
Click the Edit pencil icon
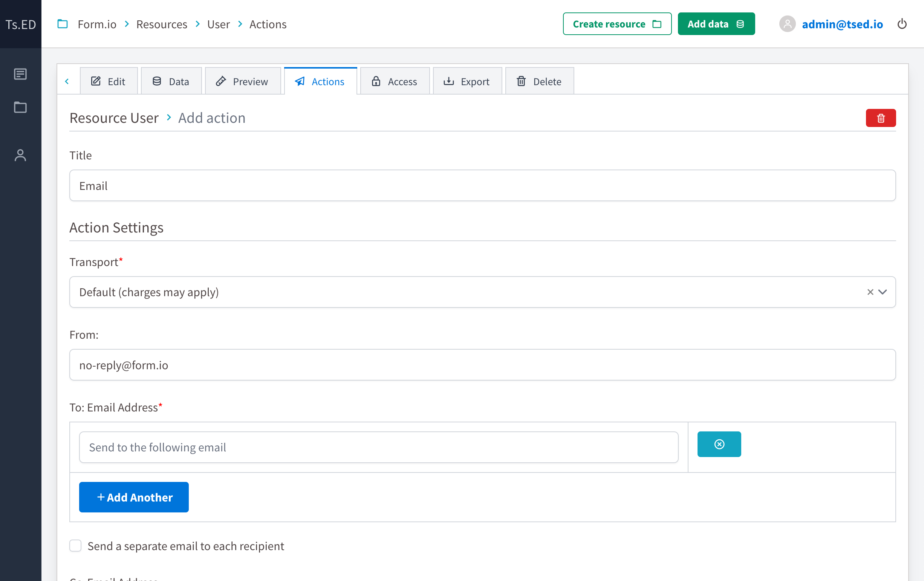coord(96,81)
